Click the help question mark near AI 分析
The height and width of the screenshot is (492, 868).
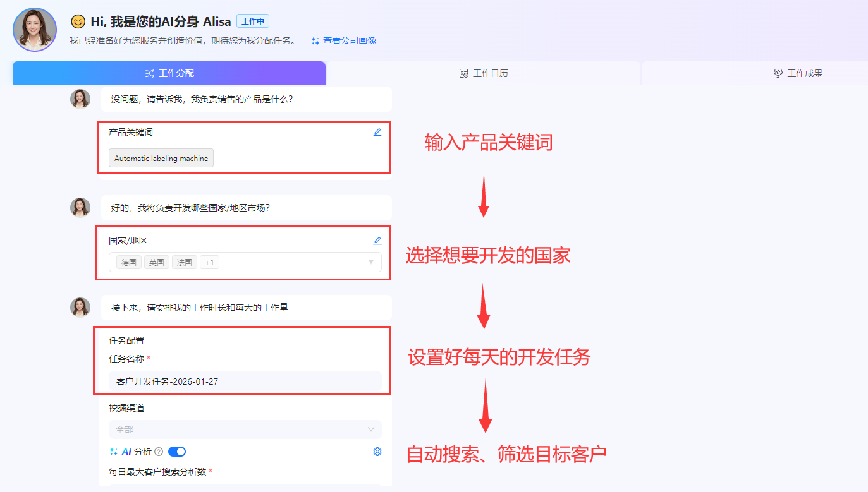tap(159, 452)
